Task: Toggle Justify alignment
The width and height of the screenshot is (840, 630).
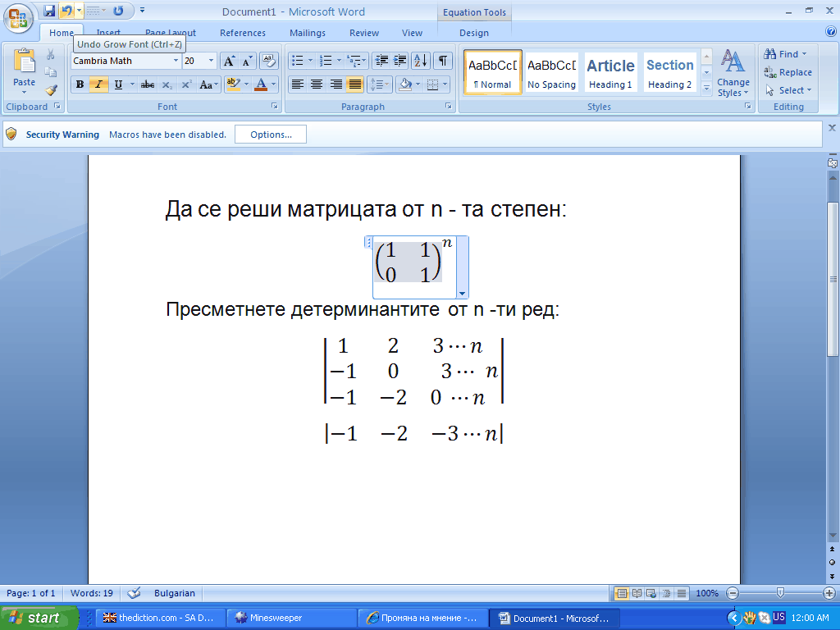Action: [x=354, y=84]
